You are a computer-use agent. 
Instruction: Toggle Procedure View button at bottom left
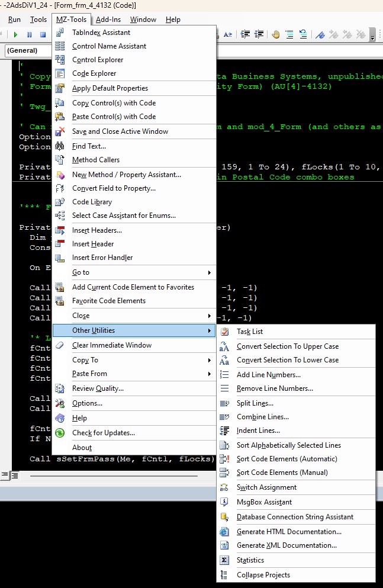point(5,475)
